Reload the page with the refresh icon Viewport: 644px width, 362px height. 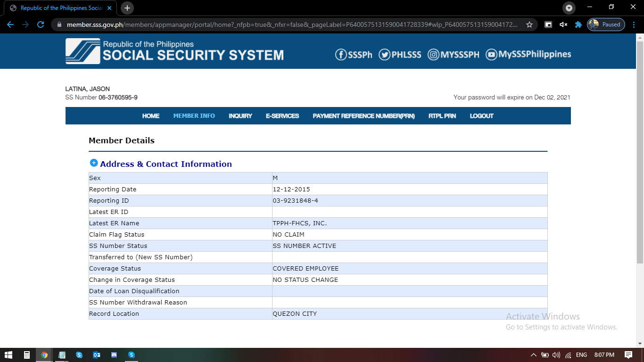(x=41, y=25)
